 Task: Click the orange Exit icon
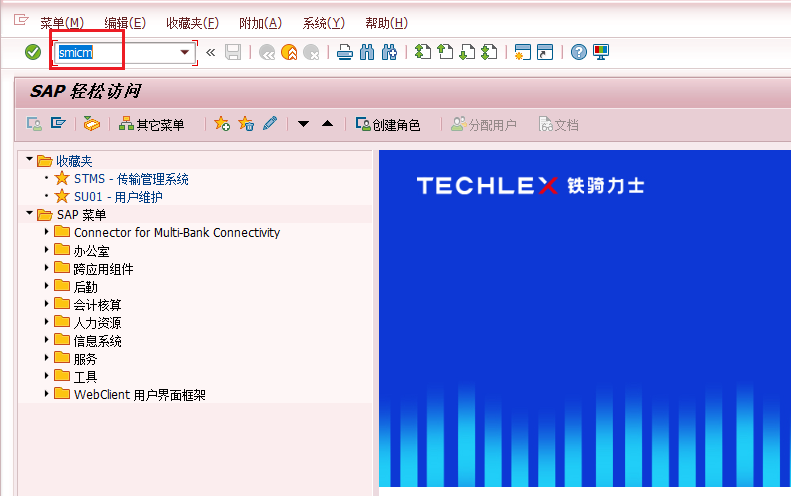[x=289, y=52]
